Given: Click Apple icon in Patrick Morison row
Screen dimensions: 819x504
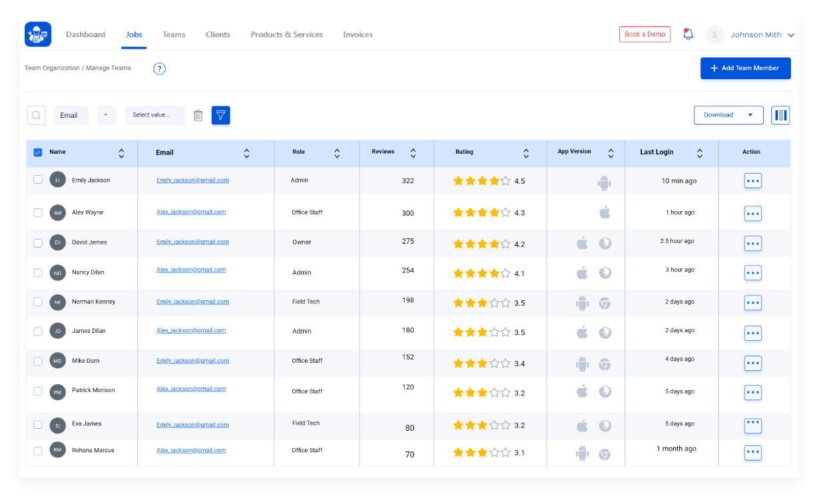Looking at the screenshot, I should (x=583, y=391).
